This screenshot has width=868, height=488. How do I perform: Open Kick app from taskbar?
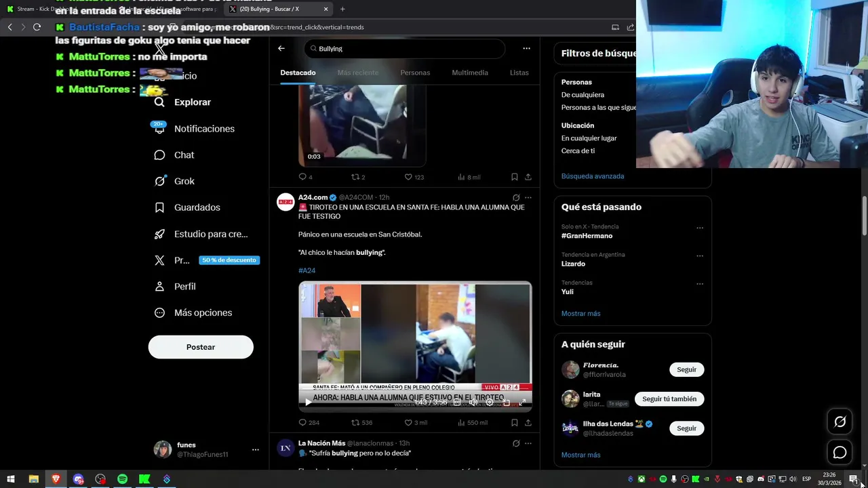coord(144,479)
